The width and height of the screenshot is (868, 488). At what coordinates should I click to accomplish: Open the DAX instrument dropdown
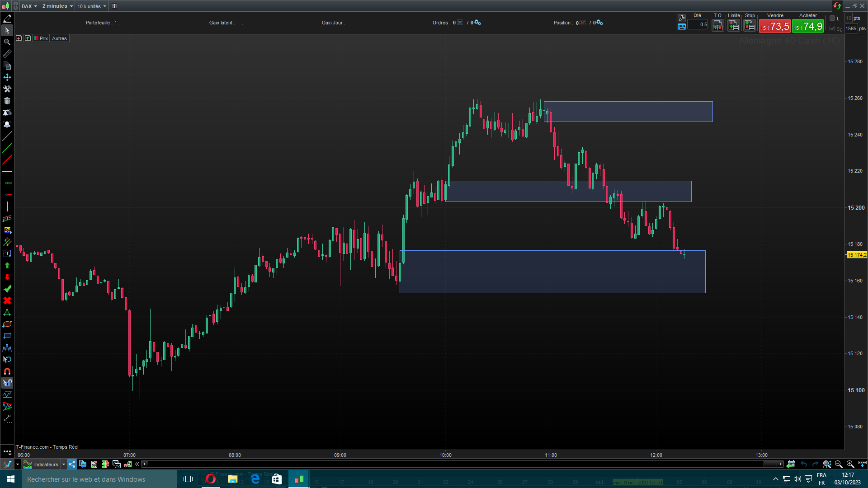(x=29, y=6)
